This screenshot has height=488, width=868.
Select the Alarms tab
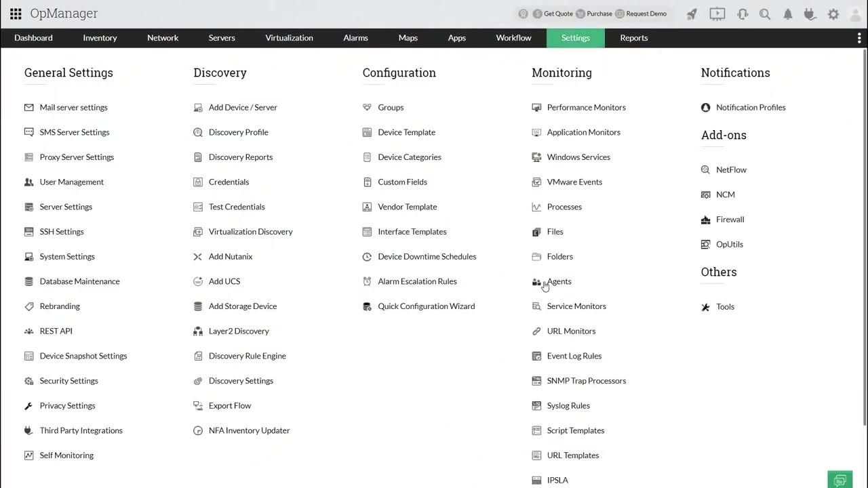pyautogui.click(x=355, y=38)
